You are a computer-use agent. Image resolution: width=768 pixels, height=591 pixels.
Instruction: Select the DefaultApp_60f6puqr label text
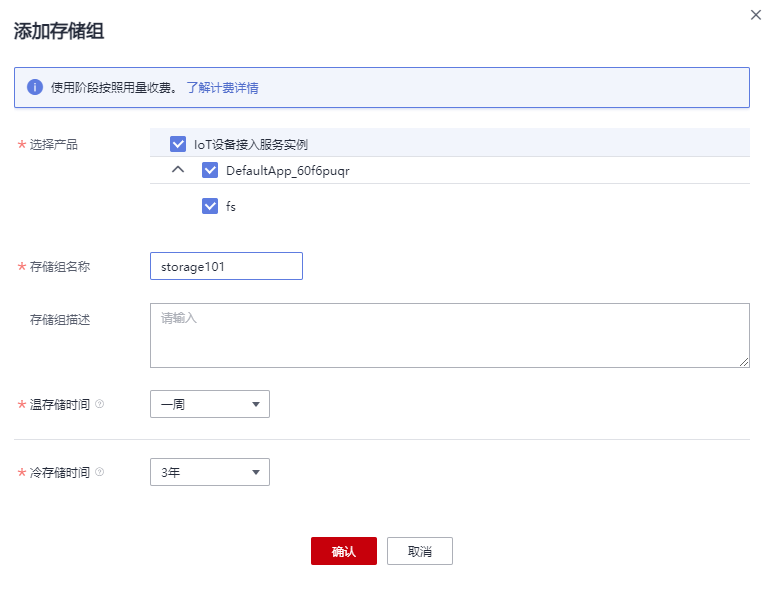[x=288, y=171]
